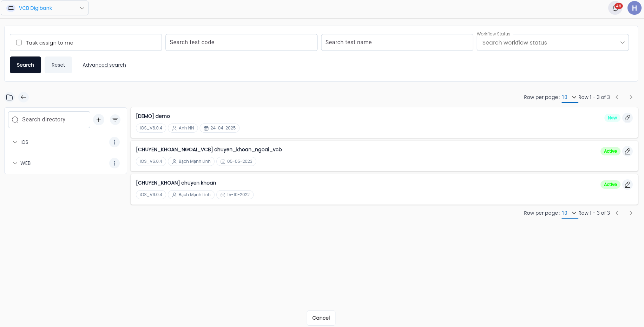644x327 pixels.
Task: Click the 15-10-2022 date tag
Action: (235, 195)
